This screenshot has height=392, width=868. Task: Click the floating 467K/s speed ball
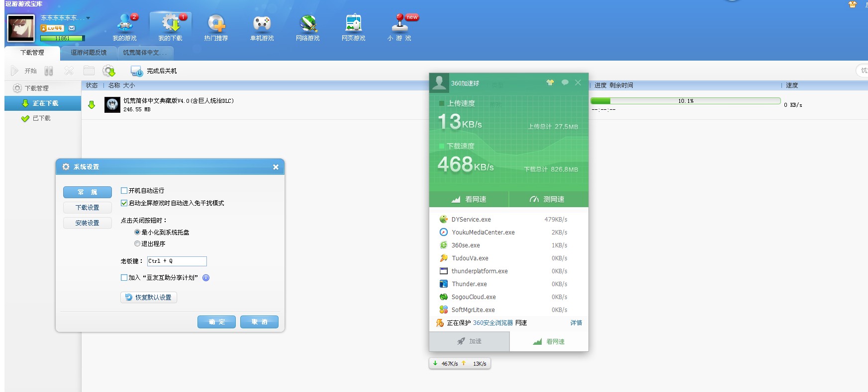(x=460, y=364)
